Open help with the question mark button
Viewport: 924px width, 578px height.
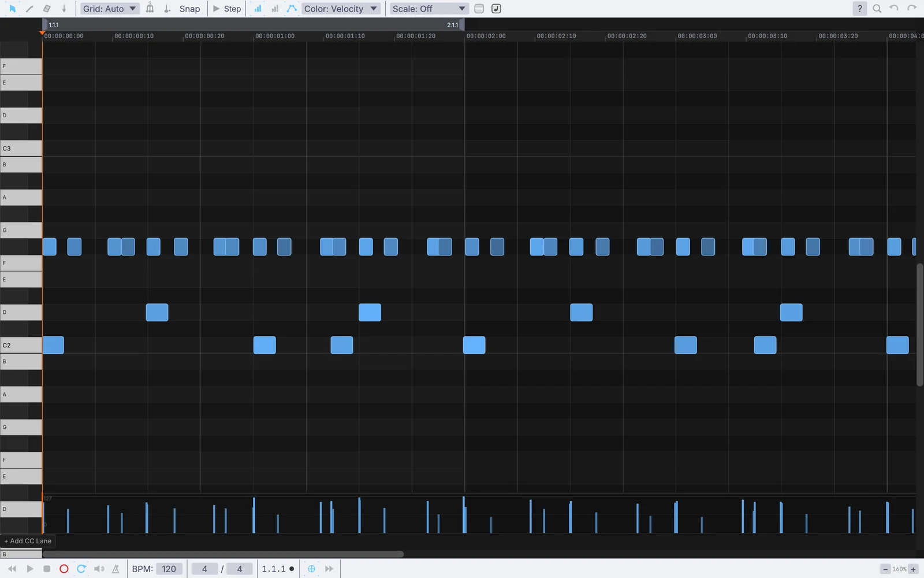[x=859, y=9]
